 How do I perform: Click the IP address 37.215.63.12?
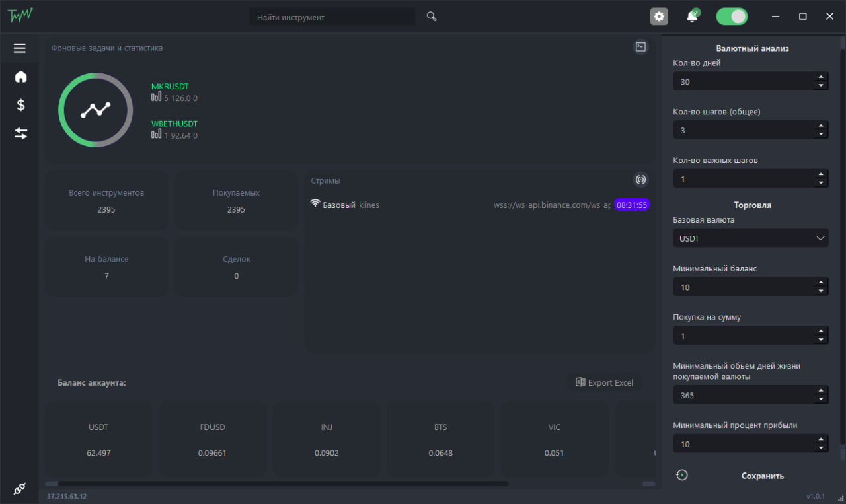click(x=67, y=496)
